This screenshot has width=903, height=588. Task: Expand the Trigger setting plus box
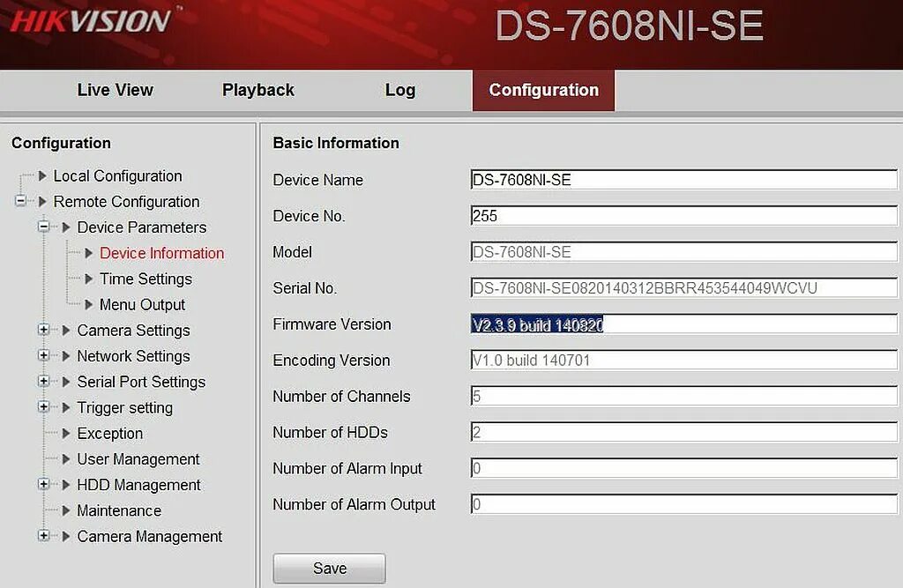[x=44, y=406]
